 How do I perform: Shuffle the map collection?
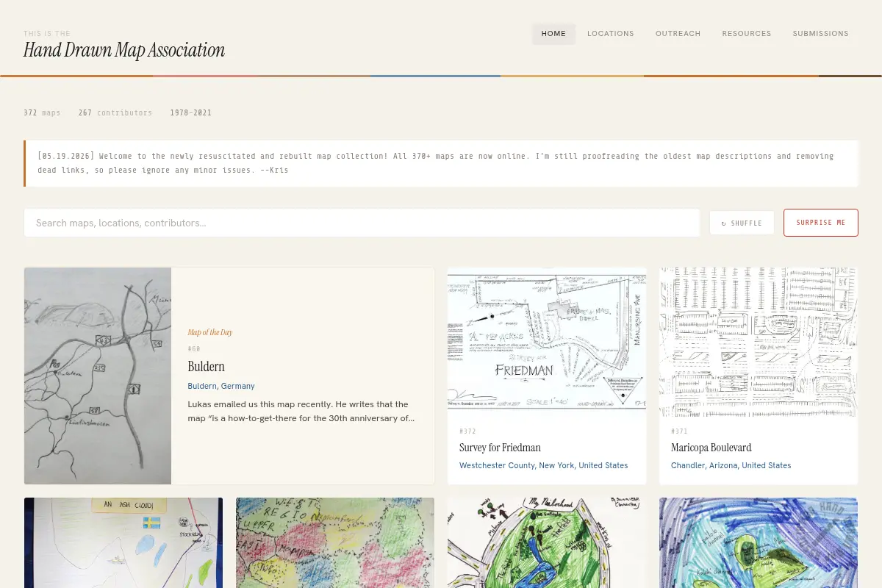tap(742, 223)
